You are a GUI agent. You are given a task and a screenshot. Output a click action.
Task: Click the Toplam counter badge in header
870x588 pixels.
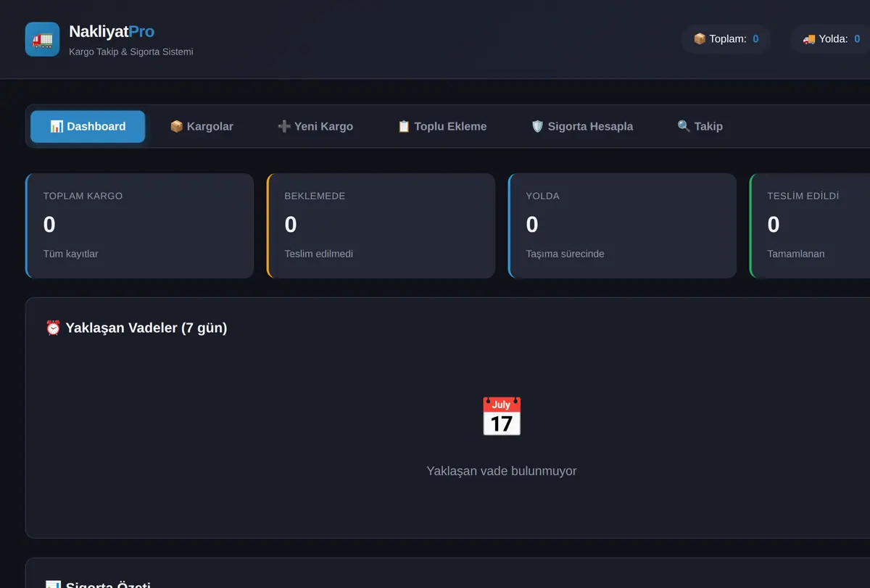pyautogui.click(x=726, y=39)
